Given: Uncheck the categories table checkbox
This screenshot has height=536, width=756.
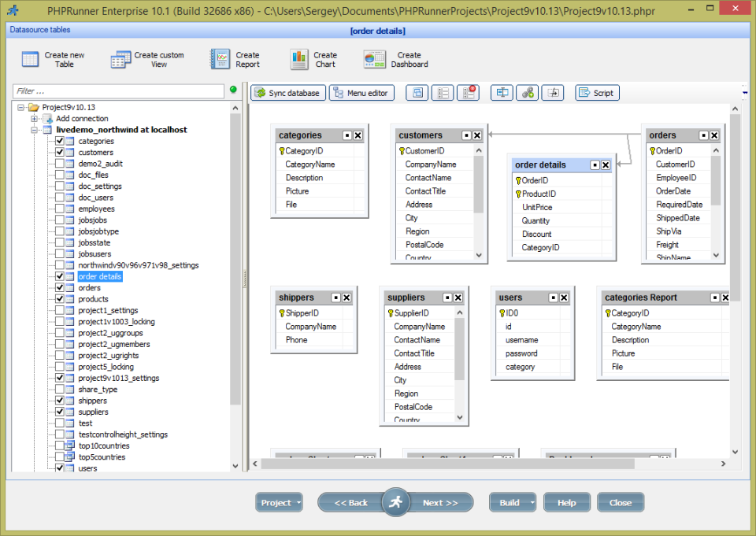Looking at the screenshot, I should 60,141.
